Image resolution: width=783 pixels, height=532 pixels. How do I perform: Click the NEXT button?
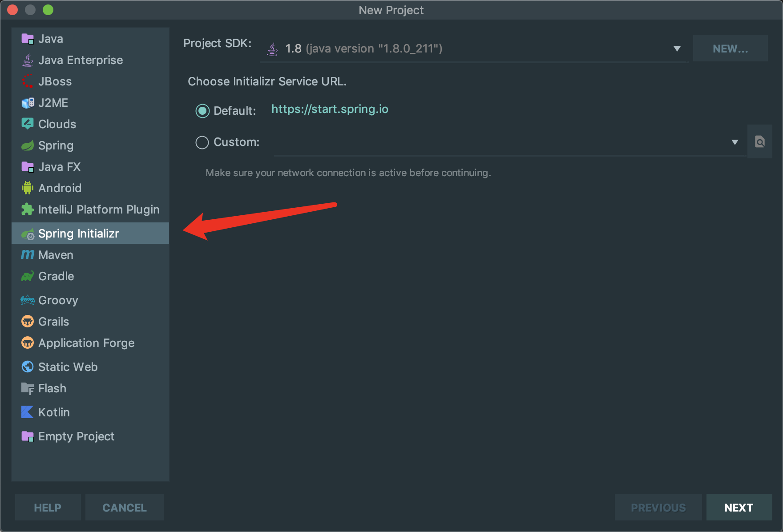[739, 508]
